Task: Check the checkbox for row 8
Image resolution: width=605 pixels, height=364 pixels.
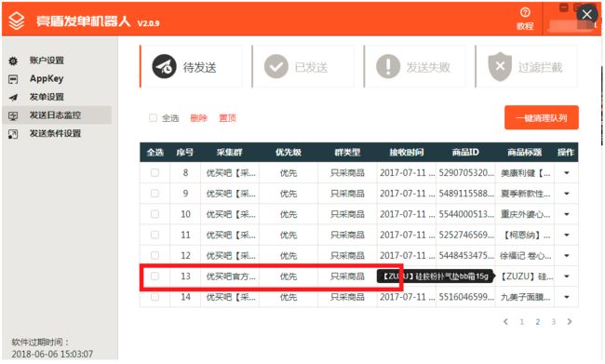Action: [x=155, y=172]
